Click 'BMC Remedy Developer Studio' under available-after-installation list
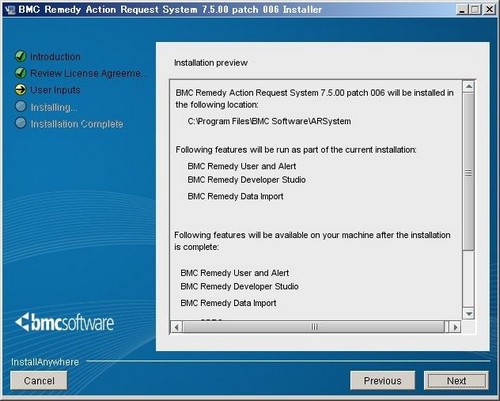This screenshot has height=401, width=500. [239, 286]
